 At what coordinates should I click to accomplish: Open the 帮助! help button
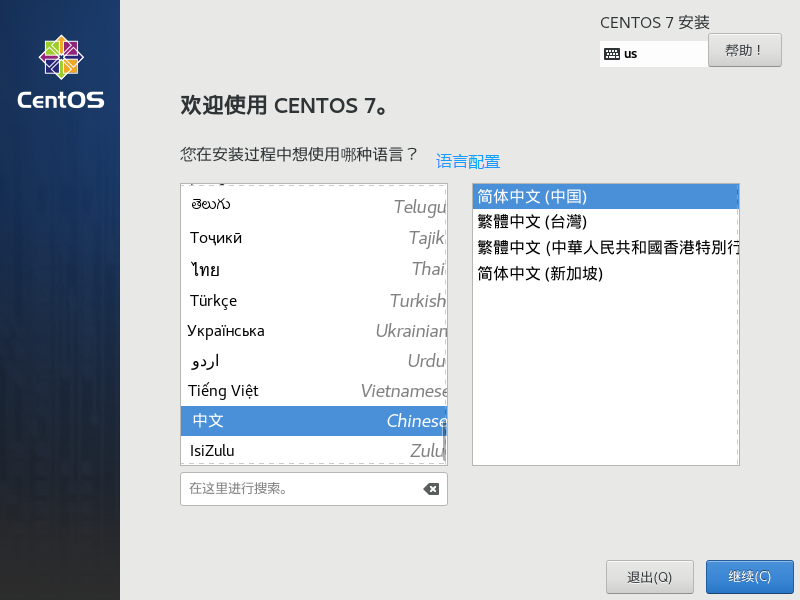[x=744, y=50]
